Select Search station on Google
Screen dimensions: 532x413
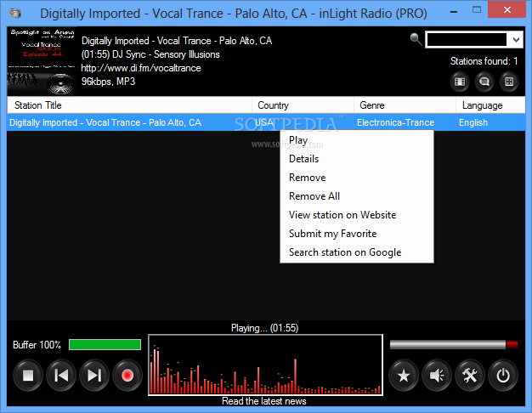357,252
